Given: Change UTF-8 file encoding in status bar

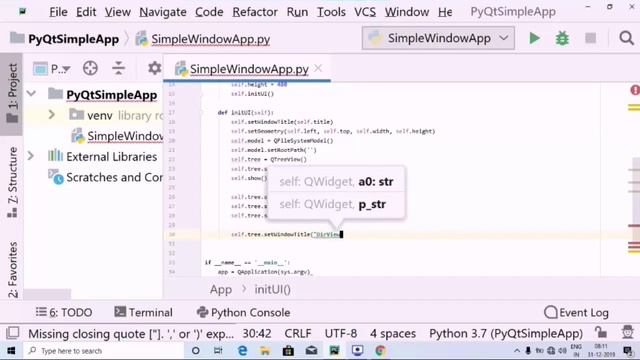Looking at the screenshot, I should click(341, 333).
